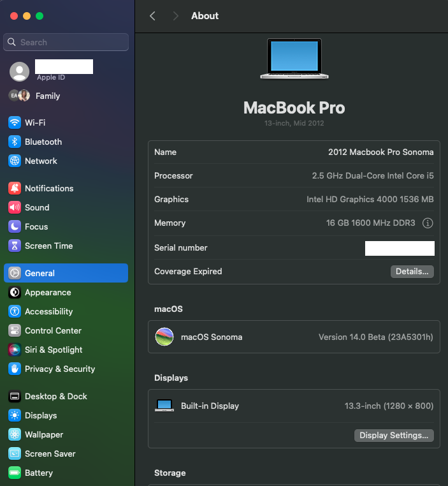Click 'Version 14.0 Beta (23A5301h)' text

pos(376,337)
